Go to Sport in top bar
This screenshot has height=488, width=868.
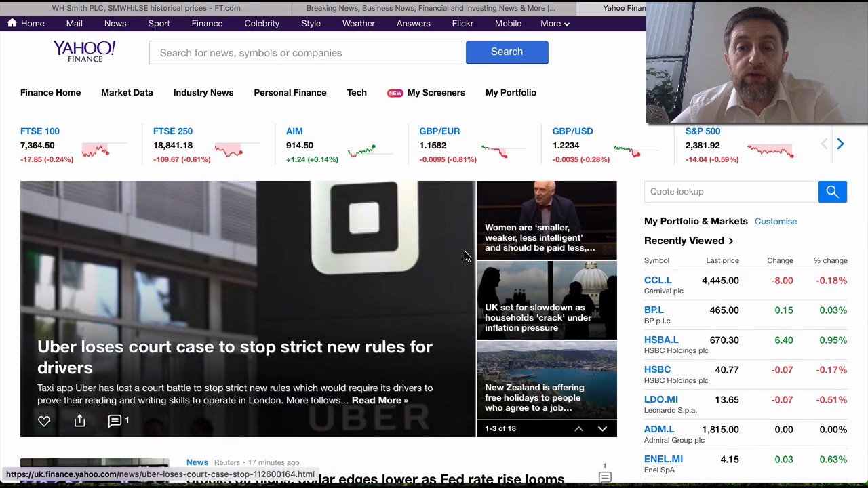pos(159,24)
